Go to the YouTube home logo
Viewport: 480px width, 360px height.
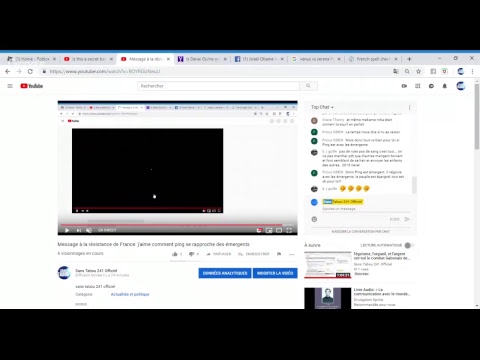(x=32, y=86)
